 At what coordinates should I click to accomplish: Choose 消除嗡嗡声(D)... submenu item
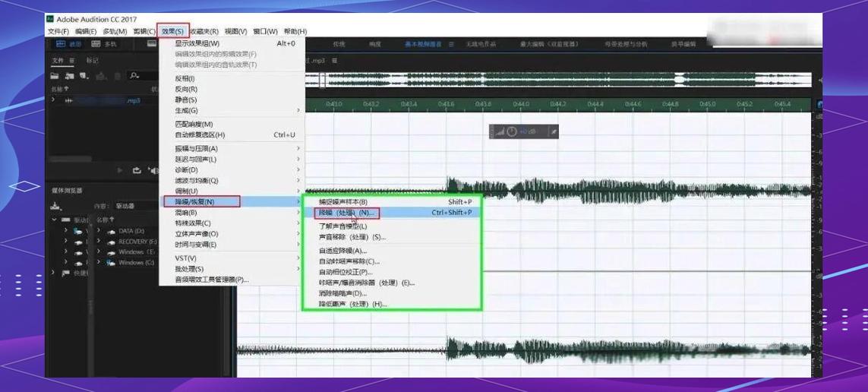pos(393,293)
